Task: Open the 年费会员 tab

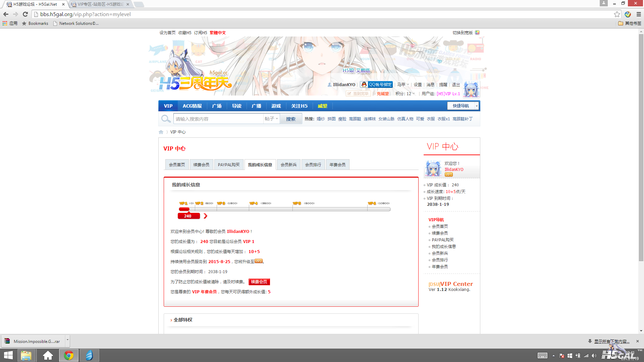Action: [x=337, y=165]
